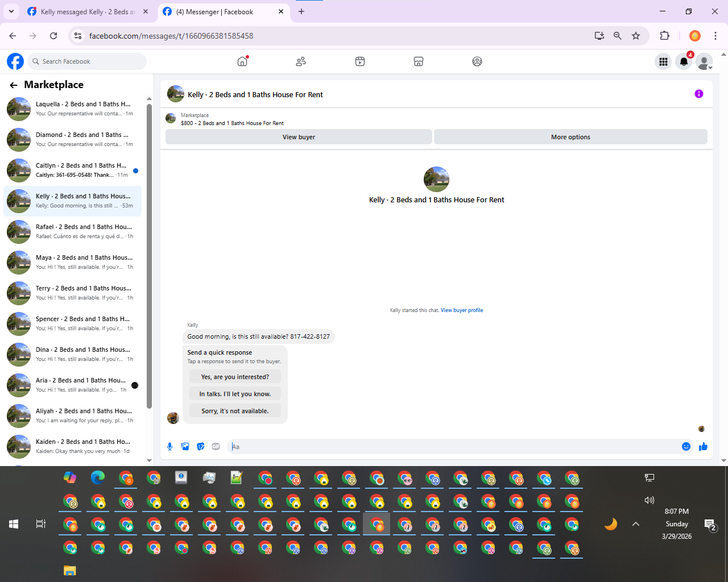Click the Chrome profile avatar
728x582 pixels.
tap(695, 36)
